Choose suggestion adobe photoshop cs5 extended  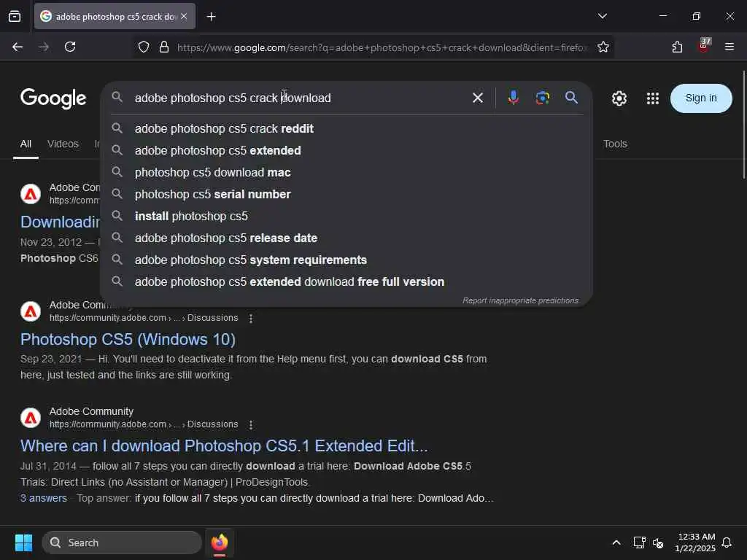[x=347, y=150]
